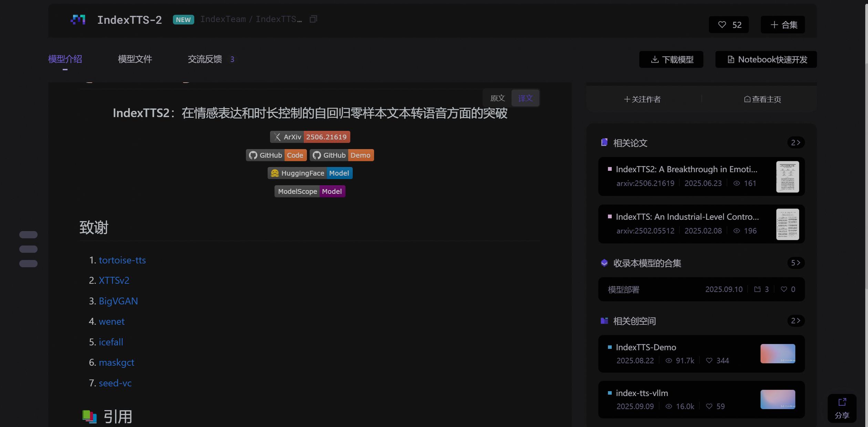868x427 pixels.
Task: Open the GitHub Code repository badge
Action: (276, 155)
